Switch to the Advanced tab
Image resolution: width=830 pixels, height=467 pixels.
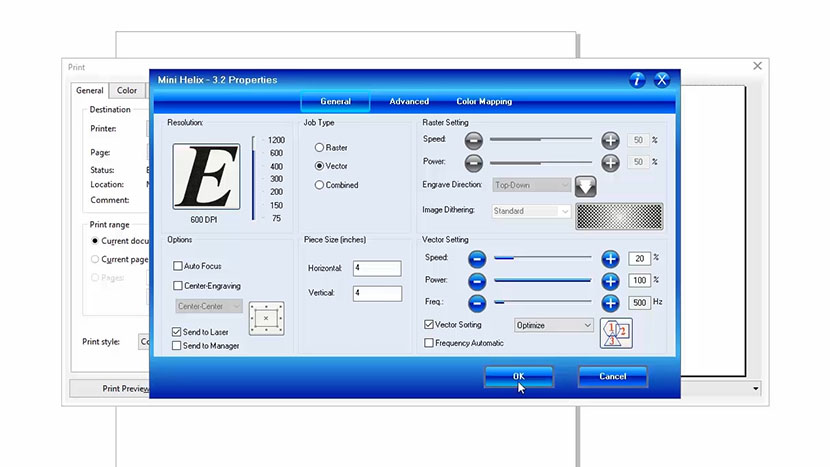click(409, 102)
